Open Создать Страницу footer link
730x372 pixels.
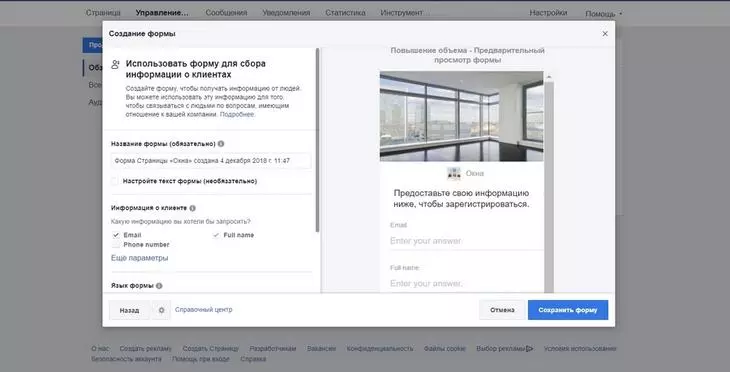(210, 348)
